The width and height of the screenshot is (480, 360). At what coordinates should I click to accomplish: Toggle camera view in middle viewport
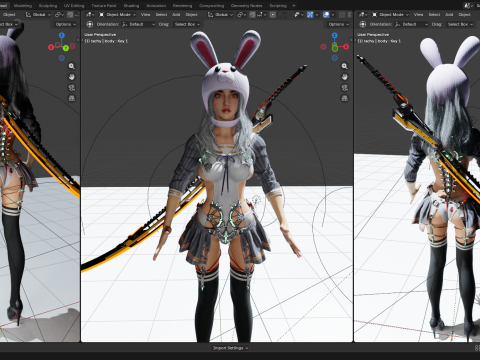coord(345,88)
